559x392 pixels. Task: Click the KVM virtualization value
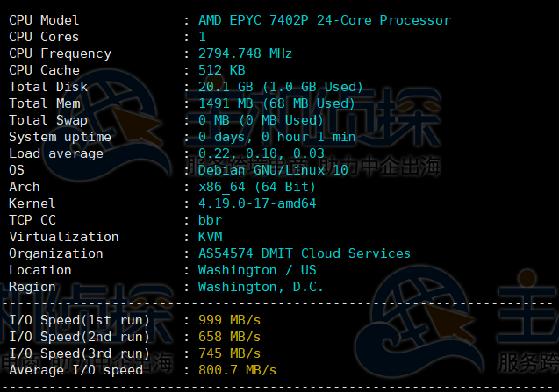[210, 237]
